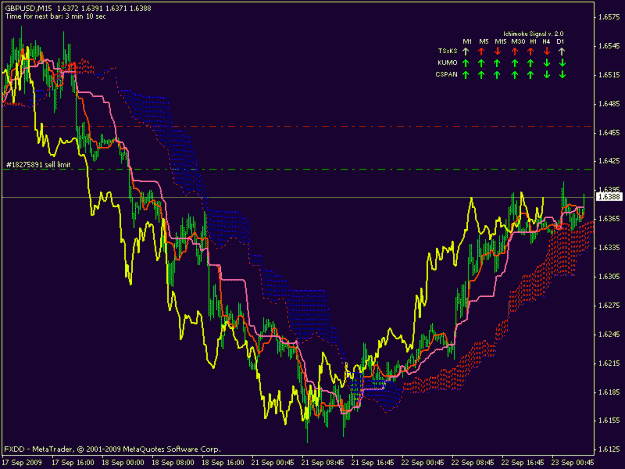The height and width of the screenshot is (469, 625).
Task: Click the 1.6275 price axis value
Action: click(x=609, y=306)
